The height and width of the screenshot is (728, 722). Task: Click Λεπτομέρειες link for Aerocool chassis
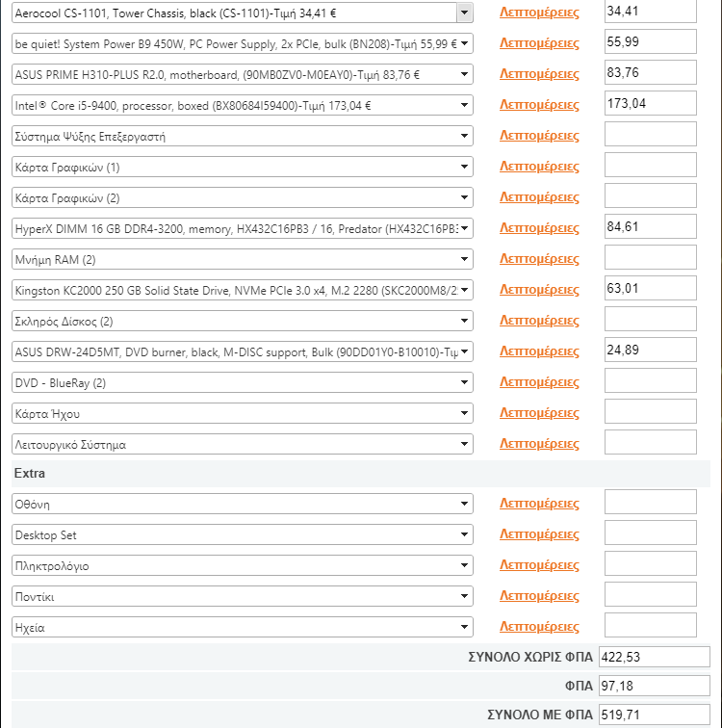[539, 13]
